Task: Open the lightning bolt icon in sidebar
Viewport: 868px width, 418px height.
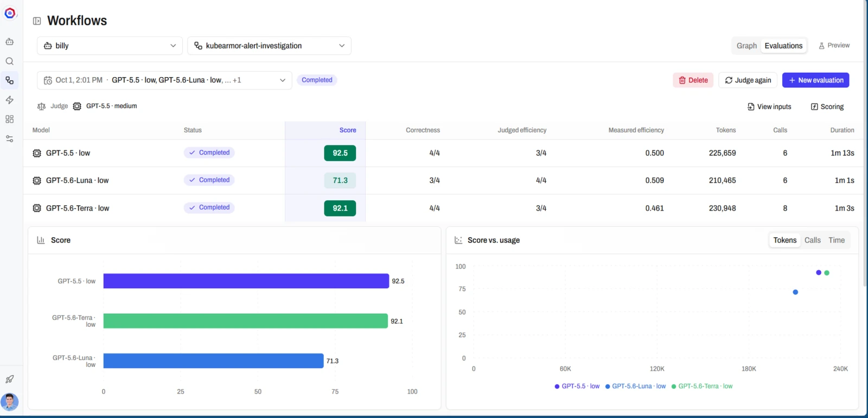Action: (10, 100)
